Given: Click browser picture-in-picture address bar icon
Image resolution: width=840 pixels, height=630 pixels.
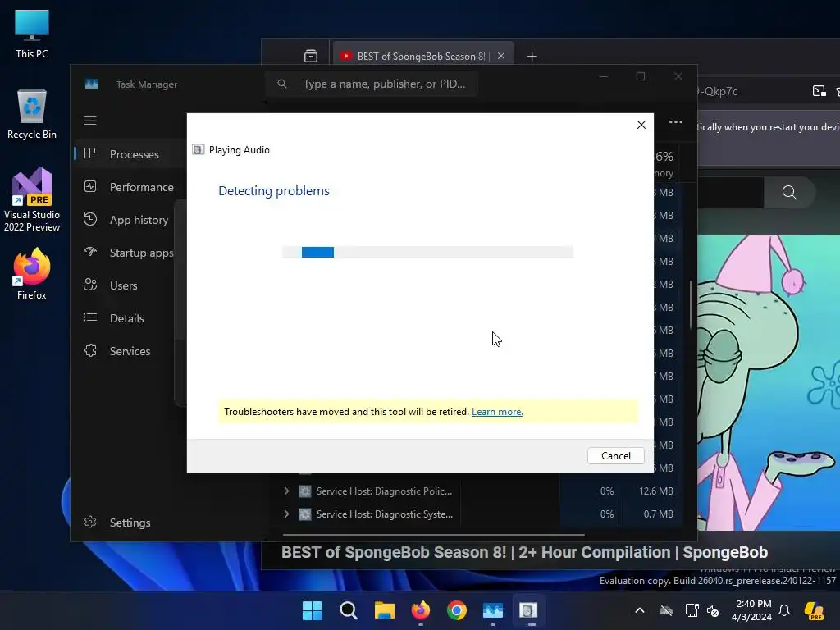Looking at the screenshot, I should (x=819, y=91).
